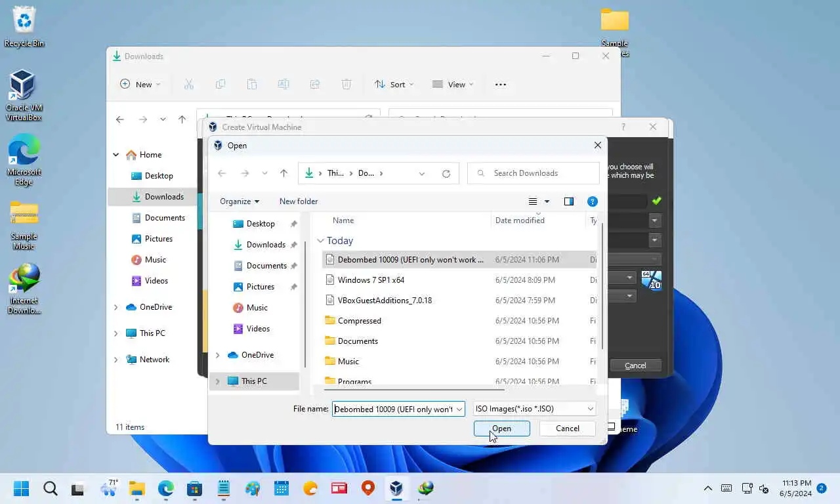The image size is (840, 504).
Task: Open Sample Music desktop folder
Action: (24, 225)
